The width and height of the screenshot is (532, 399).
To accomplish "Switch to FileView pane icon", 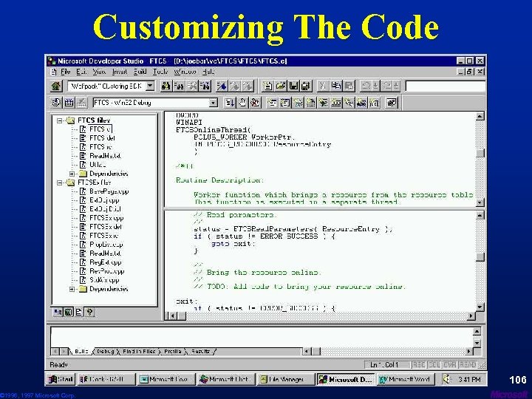I will click(79, 312).
